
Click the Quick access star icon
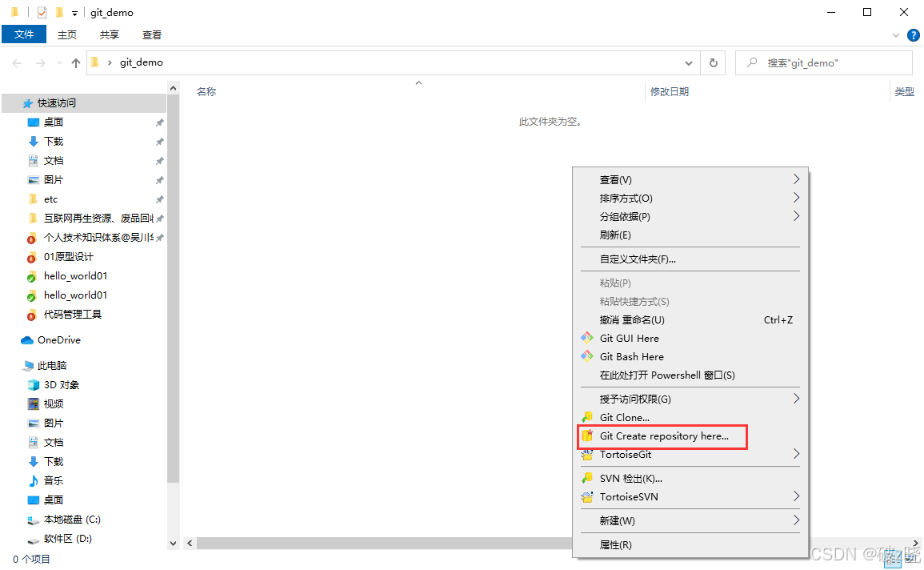(27, 104)
